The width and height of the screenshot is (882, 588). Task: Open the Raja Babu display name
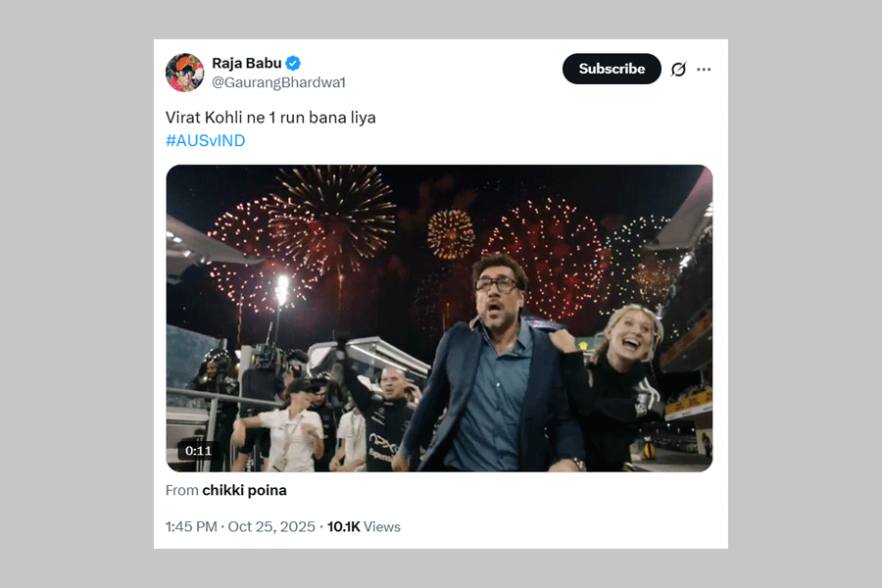246,64
